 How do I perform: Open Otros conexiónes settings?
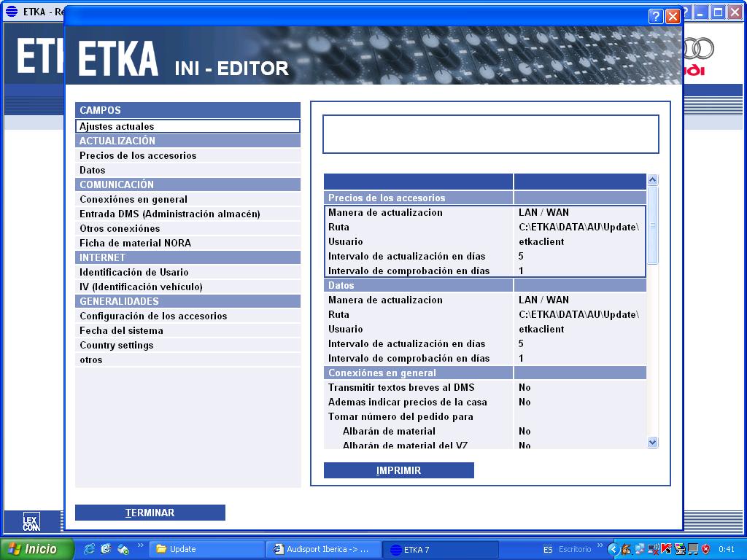(187, 228)
